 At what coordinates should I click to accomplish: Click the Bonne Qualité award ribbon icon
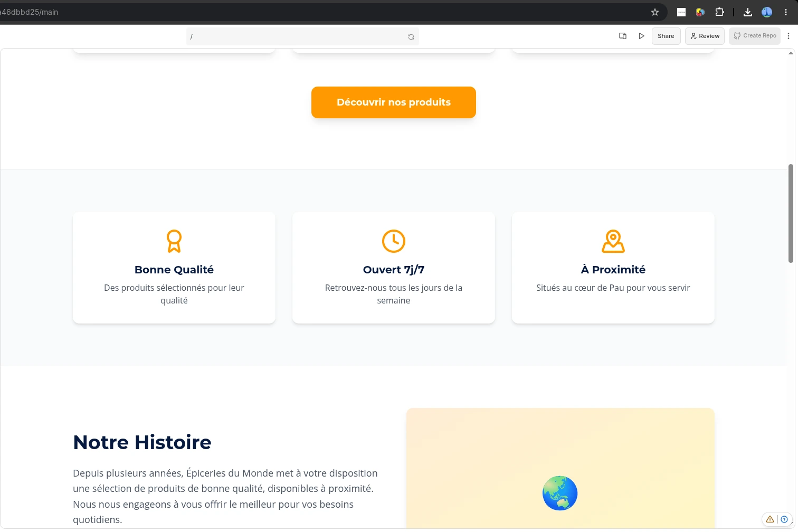point(174,241)
